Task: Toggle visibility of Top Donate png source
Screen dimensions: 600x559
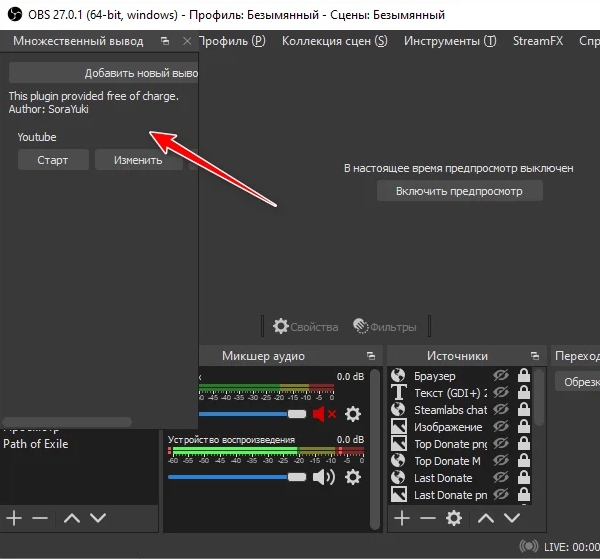Action: tap(501, 443)
